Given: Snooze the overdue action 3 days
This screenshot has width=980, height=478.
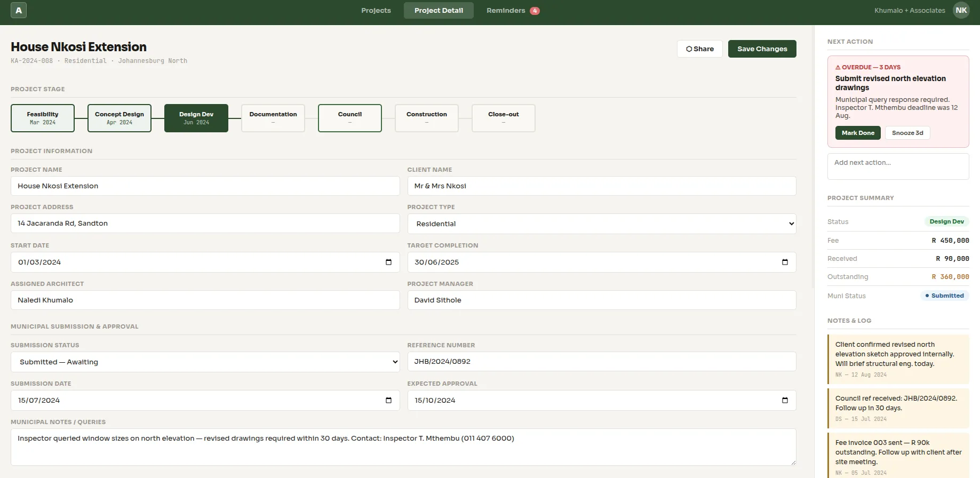Looking at the screenshot, I should pyautogui.click(x=907, y=133).
